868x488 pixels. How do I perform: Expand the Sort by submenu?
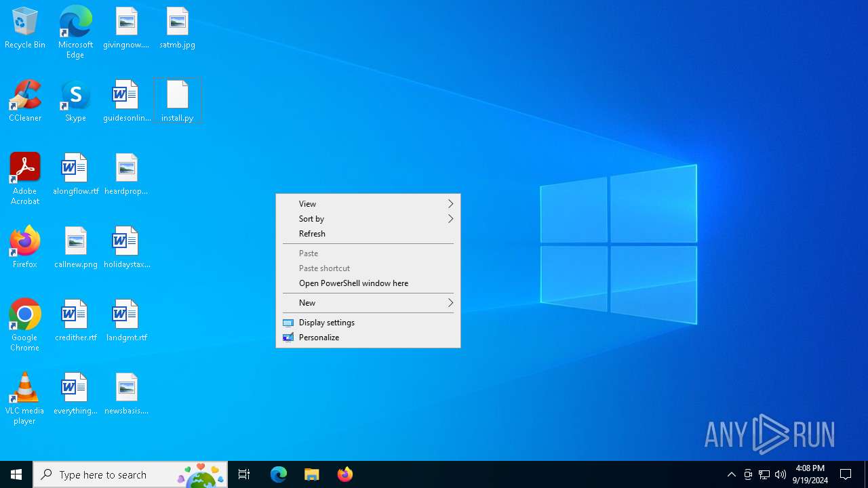(368, 219)
